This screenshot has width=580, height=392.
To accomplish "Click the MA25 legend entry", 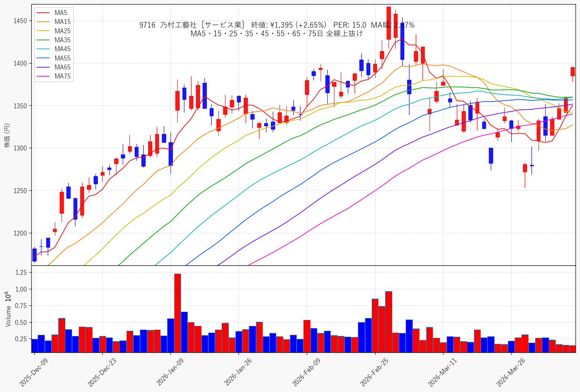I will pos(53,31).
